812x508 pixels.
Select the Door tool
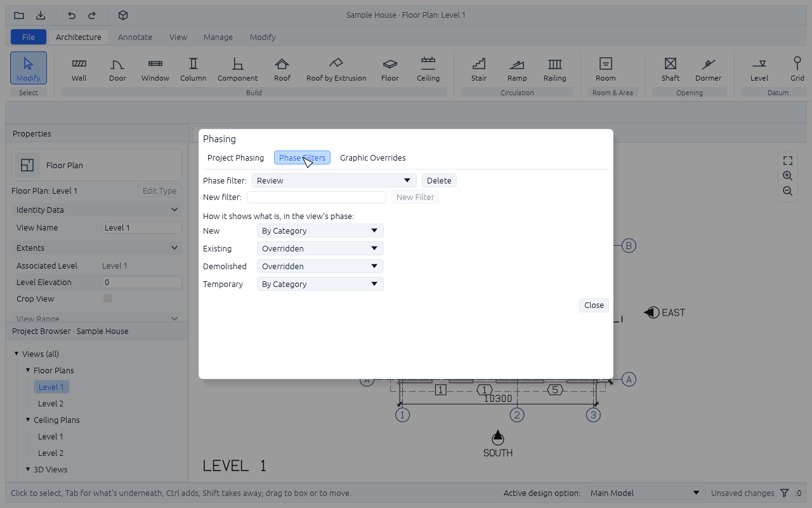click(x=117, y=69)
